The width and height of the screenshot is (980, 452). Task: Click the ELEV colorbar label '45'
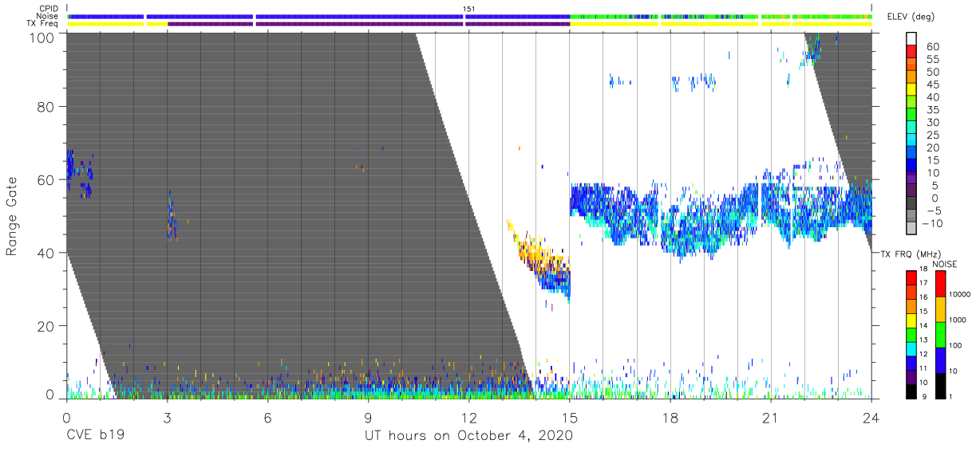pos(933,85)
